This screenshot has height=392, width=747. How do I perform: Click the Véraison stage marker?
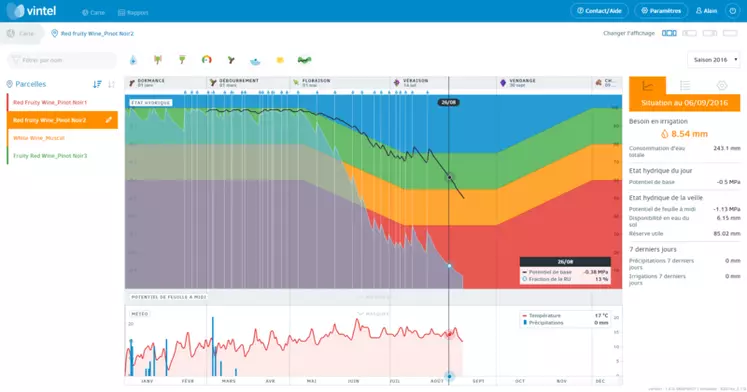415,83
